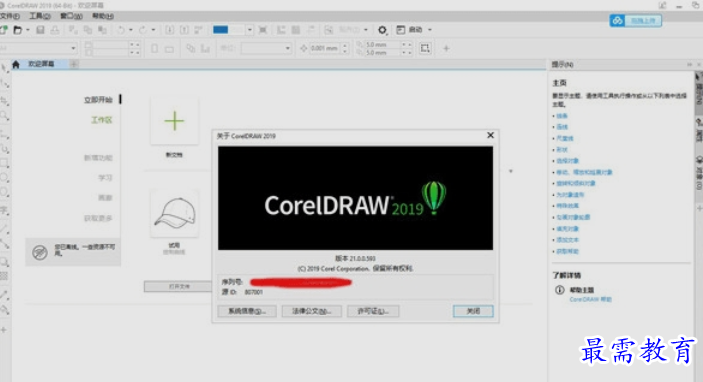Open the units dropdown in property bar

[x=287, y=48]
